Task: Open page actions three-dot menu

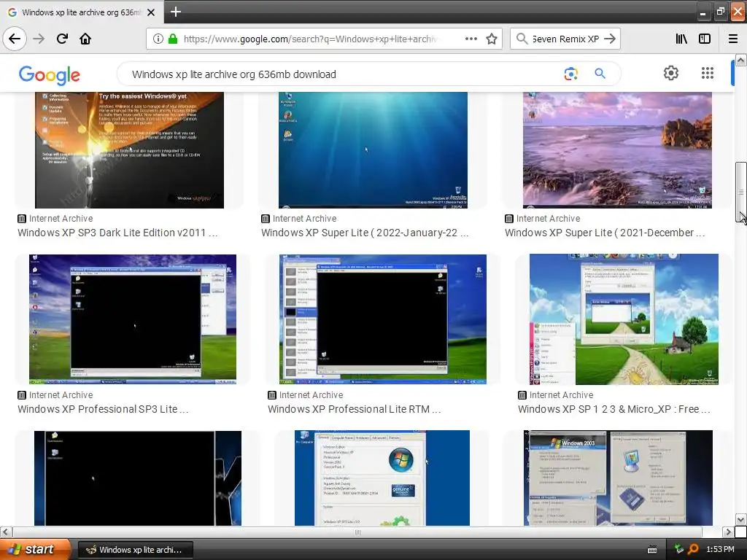Action: coord(471,39)
